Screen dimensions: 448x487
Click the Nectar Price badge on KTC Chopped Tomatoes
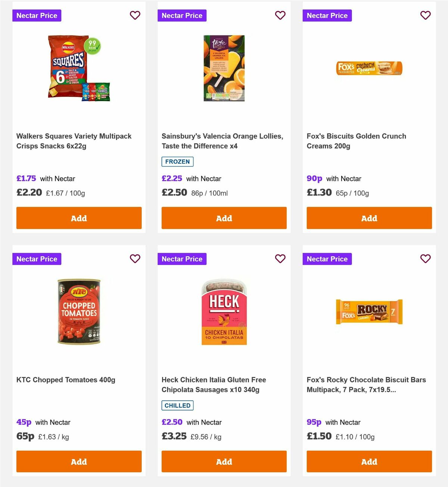click(x=37, y=259)
